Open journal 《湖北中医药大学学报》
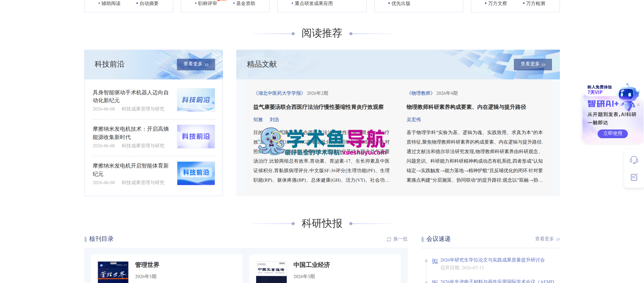The width and height of the screenshot is (644, 283). pyautogui.click(x=279, y=93)
